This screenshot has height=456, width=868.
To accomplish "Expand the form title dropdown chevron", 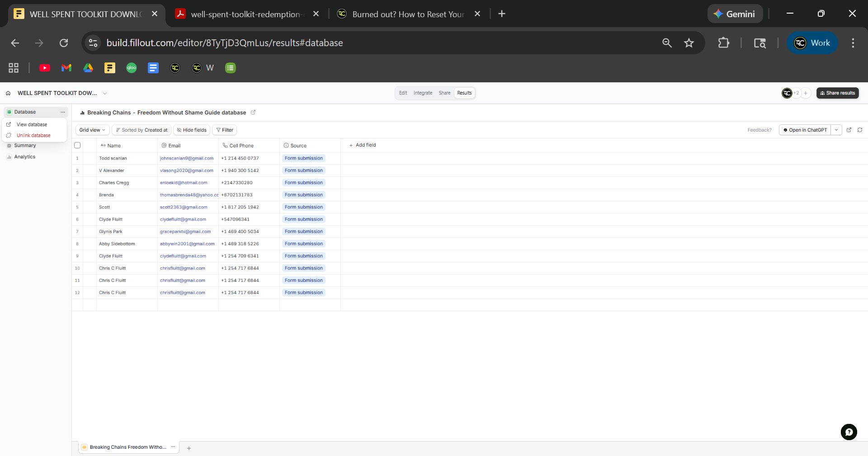I will pos(105,93).
